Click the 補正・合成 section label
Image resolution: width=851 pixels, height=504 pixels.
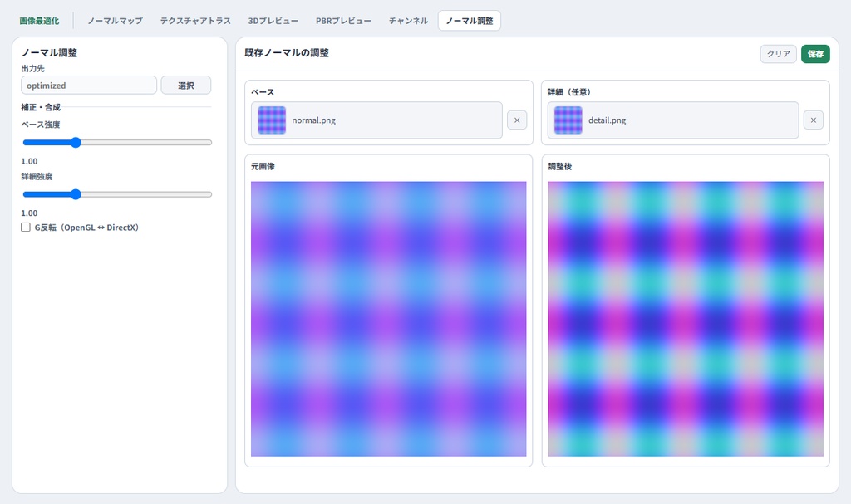click(41, 107)
